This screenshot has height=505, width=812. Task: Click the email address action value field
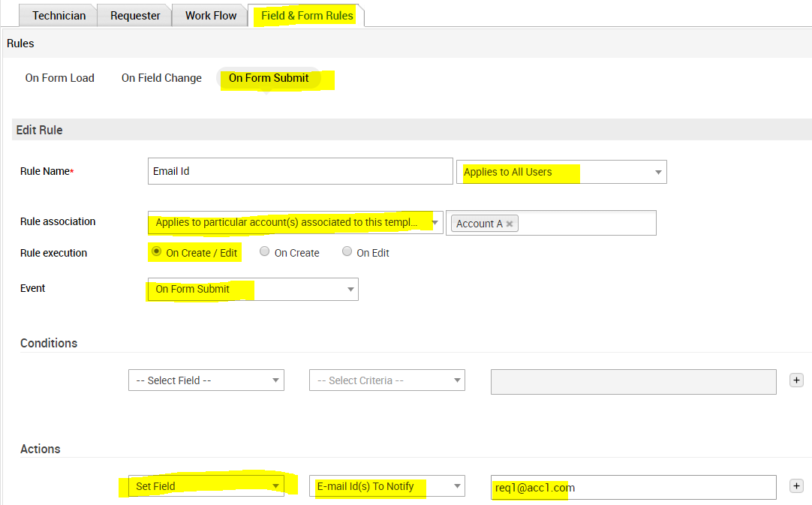633,487
